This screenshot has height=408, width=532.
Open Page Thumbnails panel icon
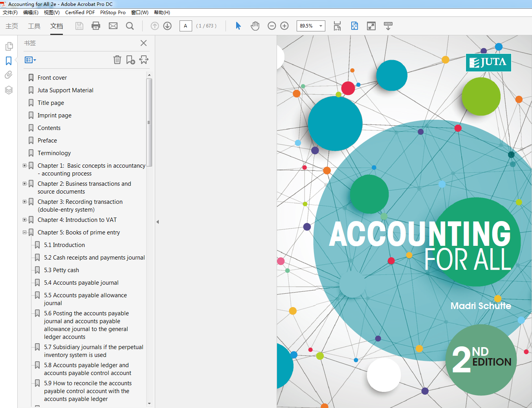[x=9, y=46]
